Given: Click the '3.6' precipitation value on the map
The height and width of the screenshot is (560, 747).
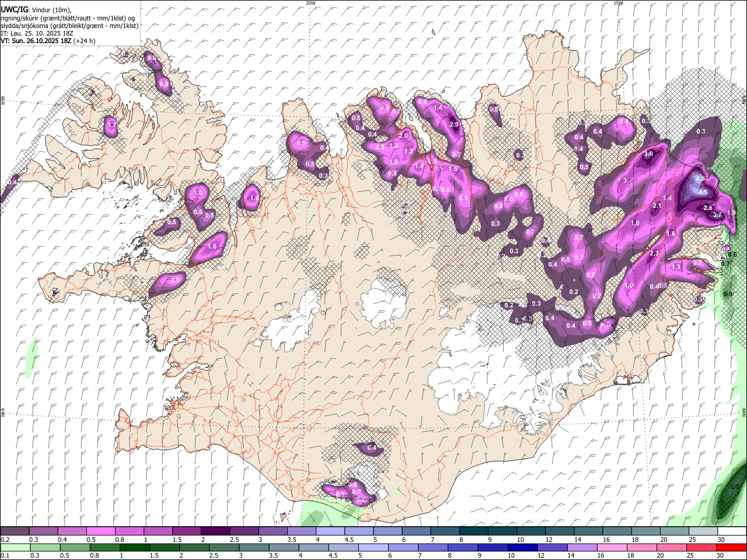Looking at the screenshot, I should (x=648, y=153).
